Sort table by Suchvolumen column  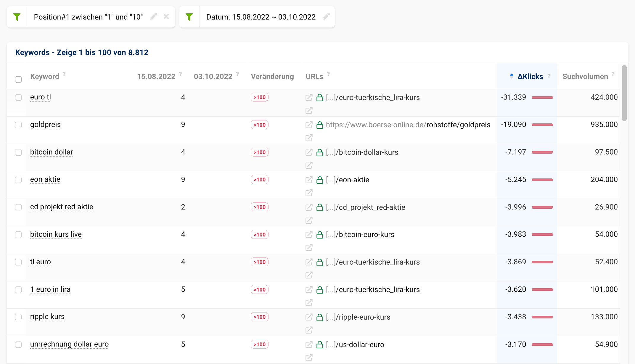click(x=585, y=76)
